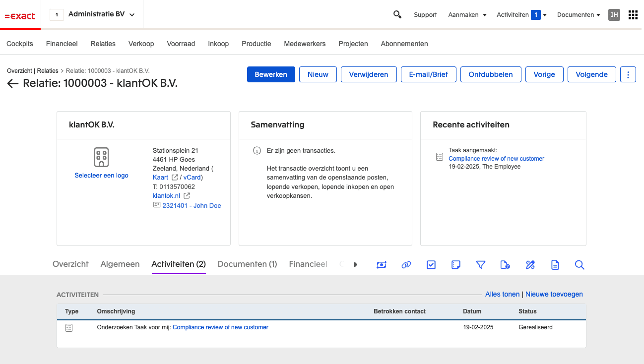644x364 pixels.
Task: Click the E-mail/Brief button
Action: click(429, 74)
